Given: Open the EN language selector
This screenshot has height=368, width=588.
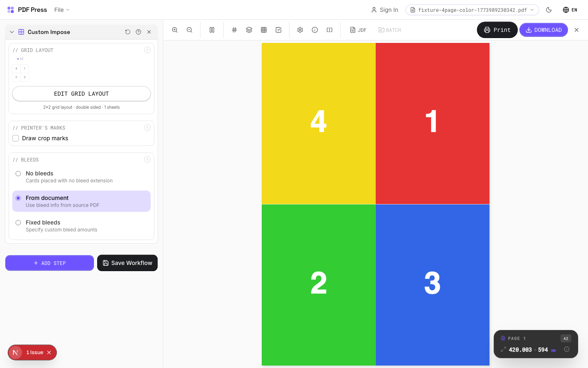Looking at the screenshot, I should pos(570,10).
